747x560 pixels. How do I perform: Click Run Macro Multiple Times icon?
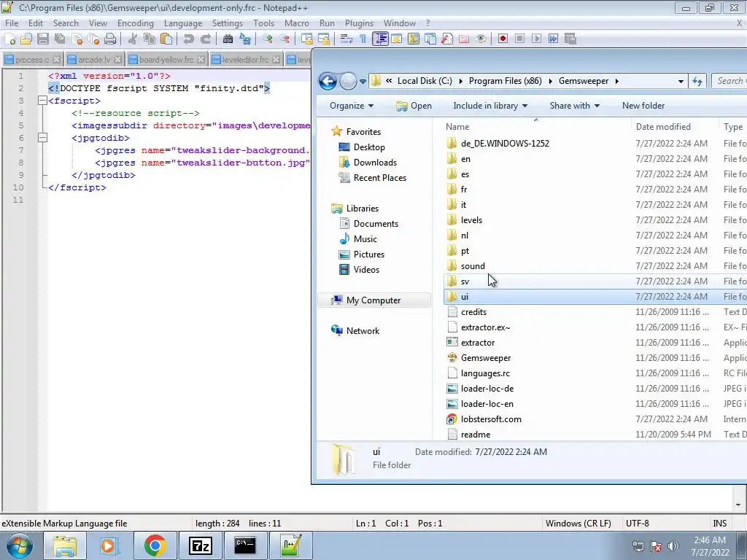pos(553,39)
